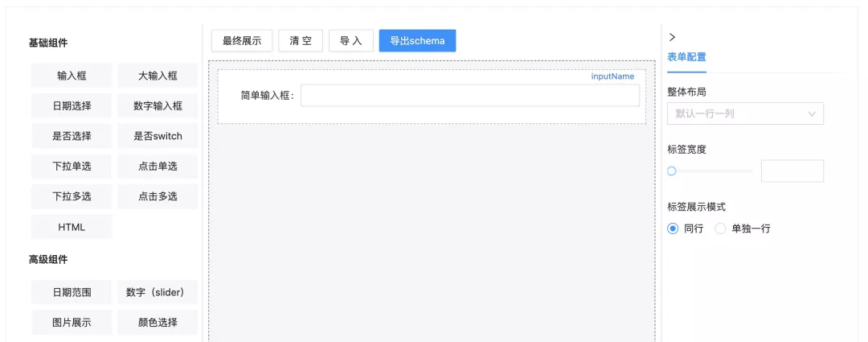Add the HTML component
The width and height of the screenshot is (868, 342).
coord(72,227)
